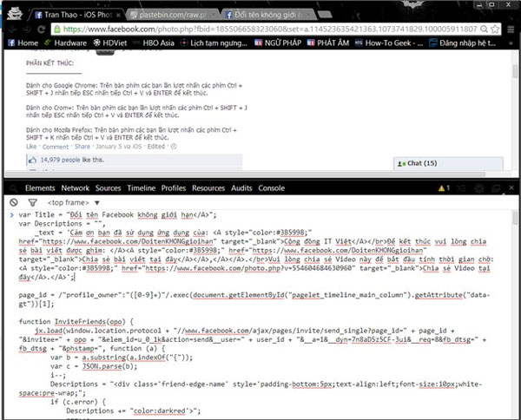Click the thumbs-up icon beside 14,979 people

pos(33,160)
